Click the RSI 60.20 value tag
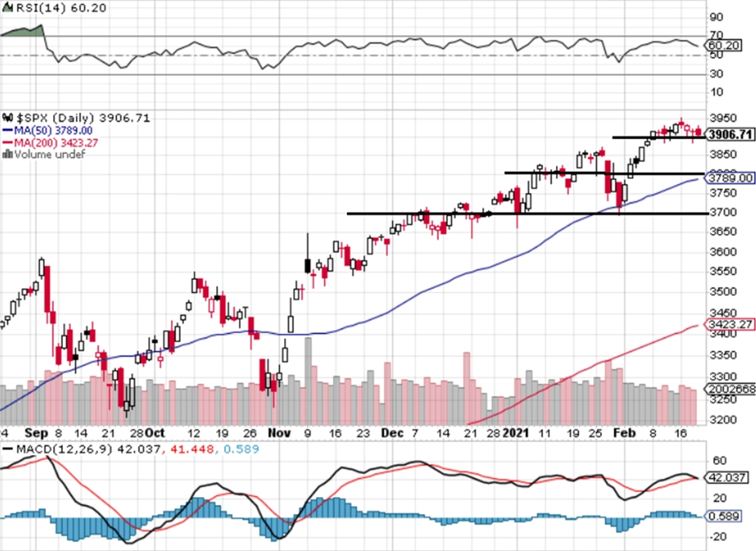This screenshot has height=551, width=756. [x=723, y=46]
